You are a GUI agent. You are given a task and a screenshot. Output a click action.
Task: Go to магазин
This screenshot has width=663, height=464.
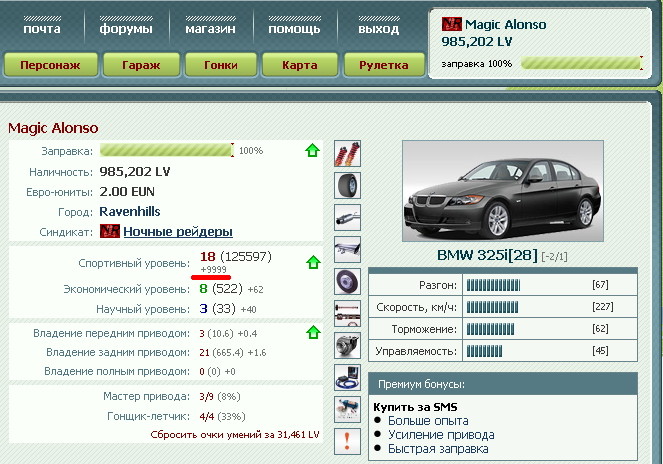(x=210, y=29)
